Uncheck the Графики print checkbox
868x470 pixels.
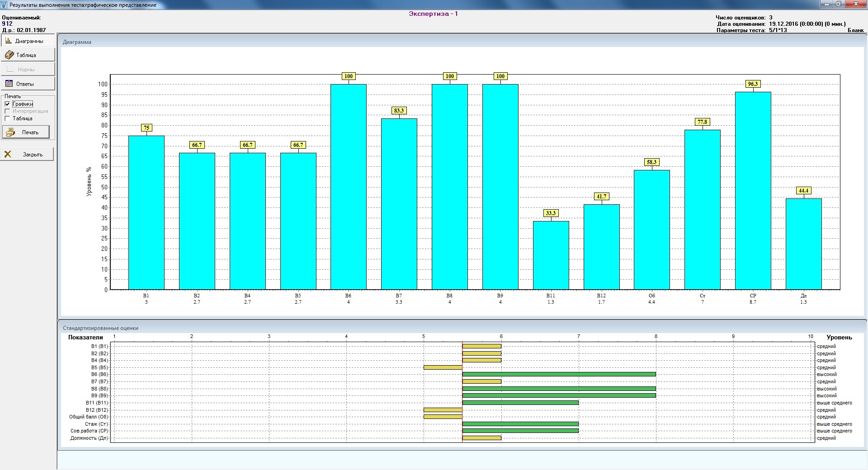click(7, 104)
